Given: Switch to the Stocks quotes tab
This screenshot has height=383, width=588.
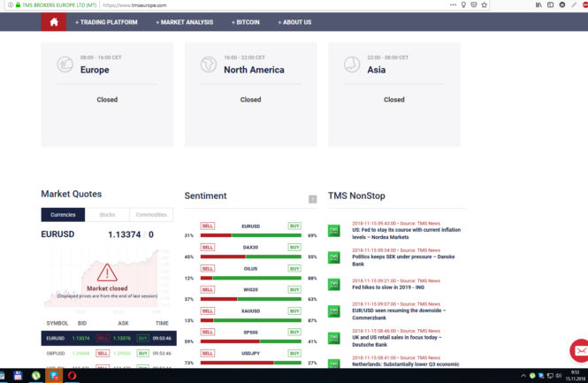Looking at the screenshot, I should pos(107,215).
